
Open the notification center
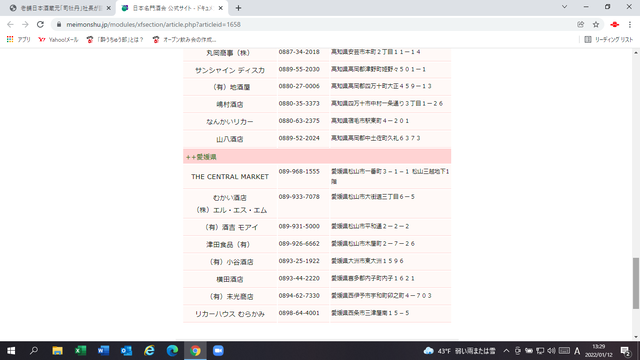[626, 351]
